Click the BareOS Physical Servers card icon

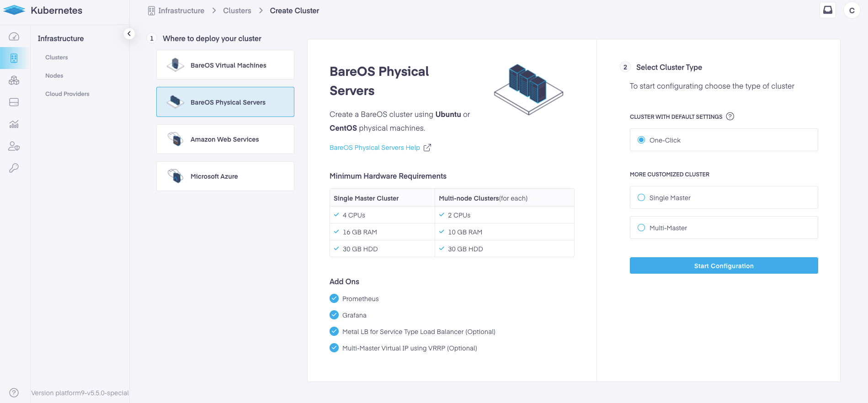click(176, 102)
